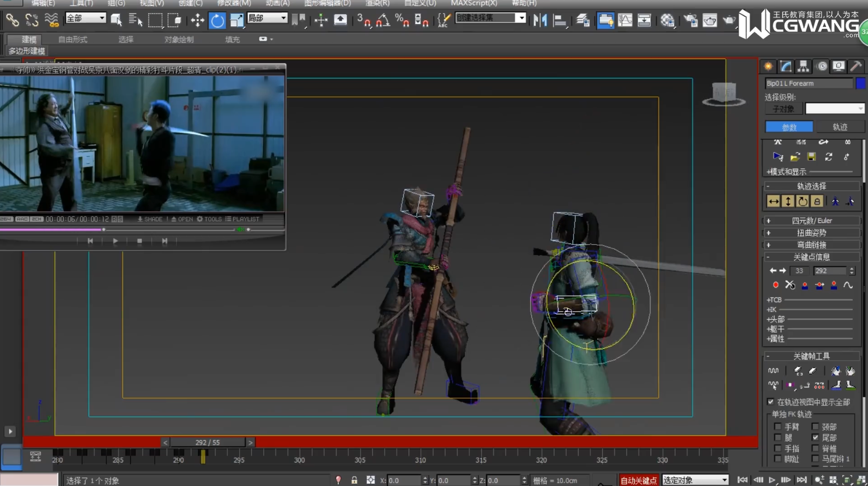
Task: Open the 动画(A) menu
Action: pyautogui.click(x=278, y=3)
